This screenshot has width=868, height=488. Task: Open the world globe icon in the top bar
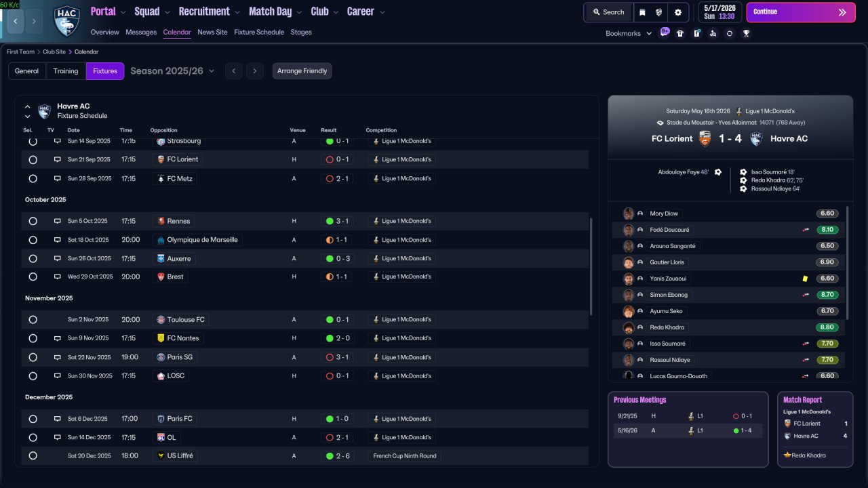tap(659, 12)
